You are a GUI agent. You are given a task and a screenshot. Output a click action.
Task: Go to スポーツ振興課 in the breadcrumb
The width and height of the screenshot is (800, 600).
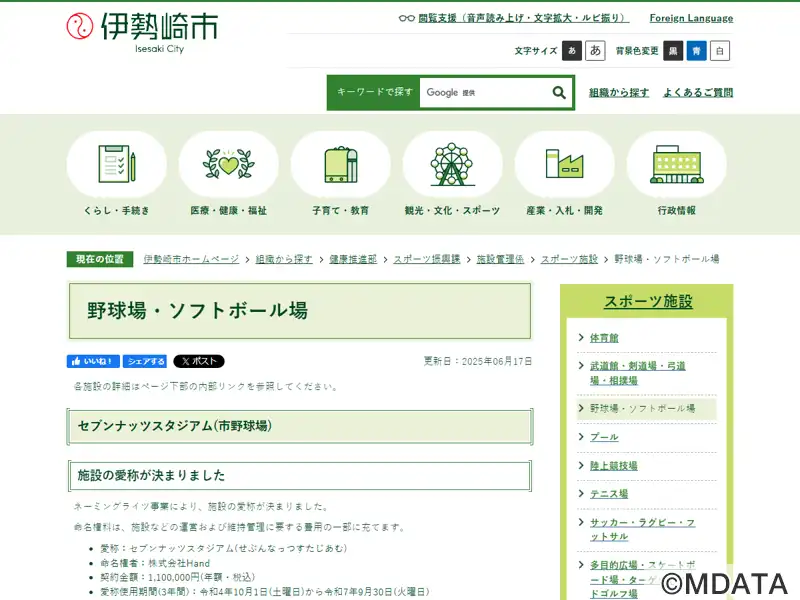[x=427, y=259]
